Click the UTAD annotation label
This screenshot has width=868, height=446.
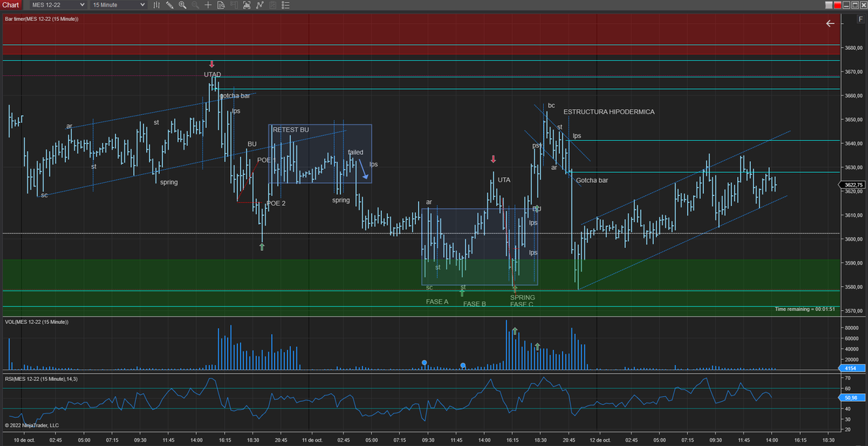coord(212,74)
